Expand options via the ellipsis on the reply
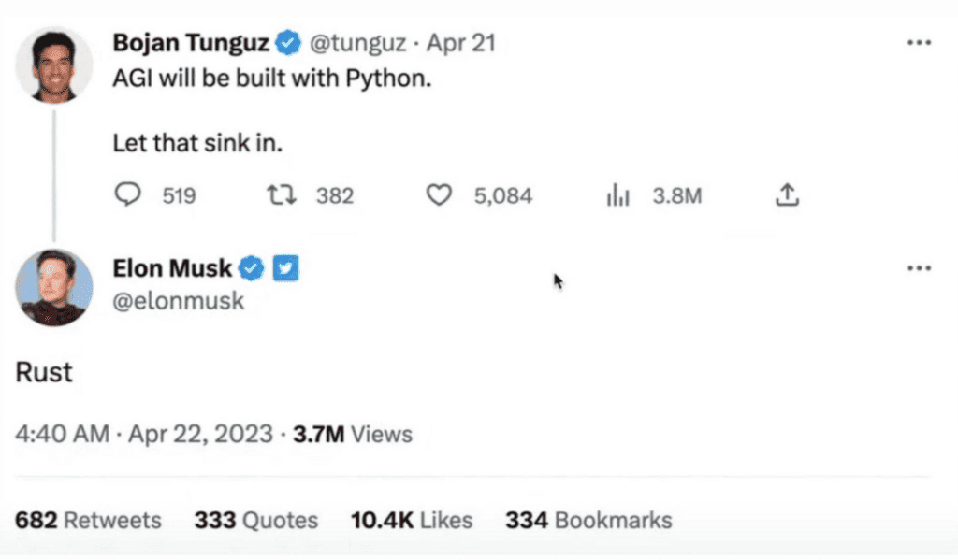The height and width of the screenshot is (560, 958). click(x=918, y=268)
